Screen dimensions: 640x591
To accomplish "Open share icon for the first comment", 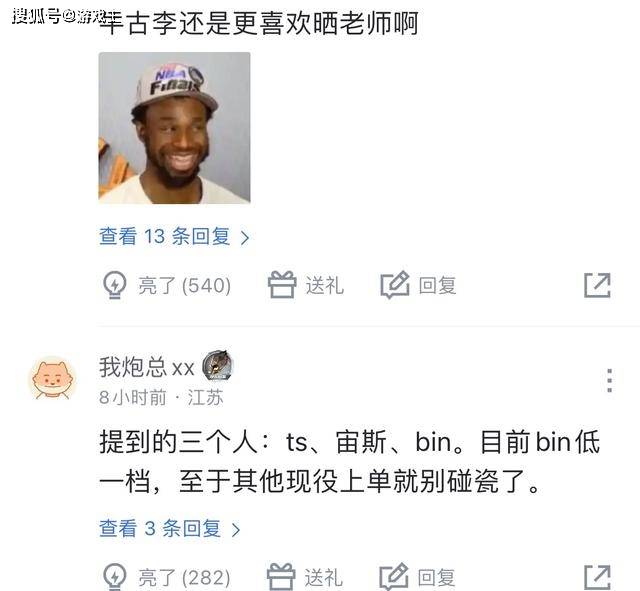I will coord(597,285).
